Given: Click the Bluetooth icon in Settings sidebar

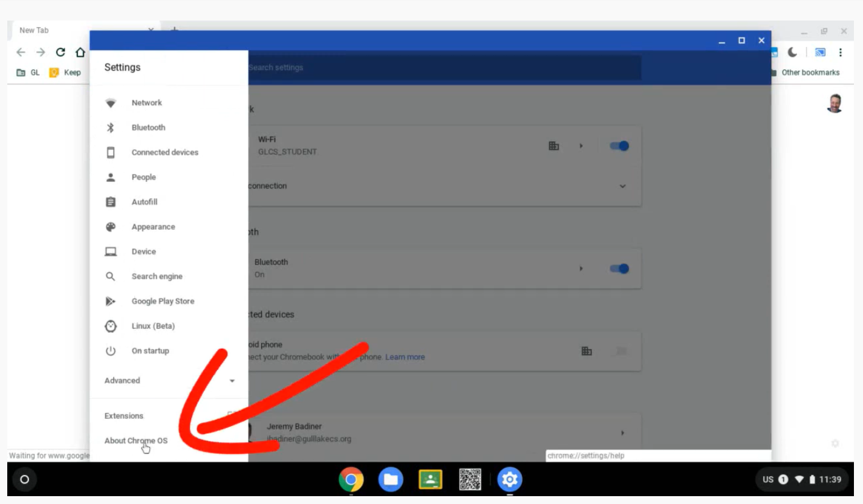Looking at the screenshot, I should pyautogui.click(x=111, y=128).
